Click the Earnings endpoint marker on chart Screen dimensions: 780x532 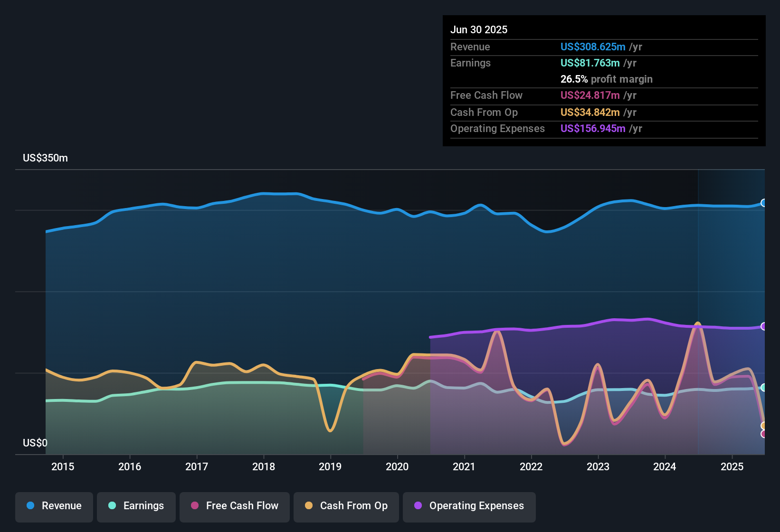coord(764,388)
